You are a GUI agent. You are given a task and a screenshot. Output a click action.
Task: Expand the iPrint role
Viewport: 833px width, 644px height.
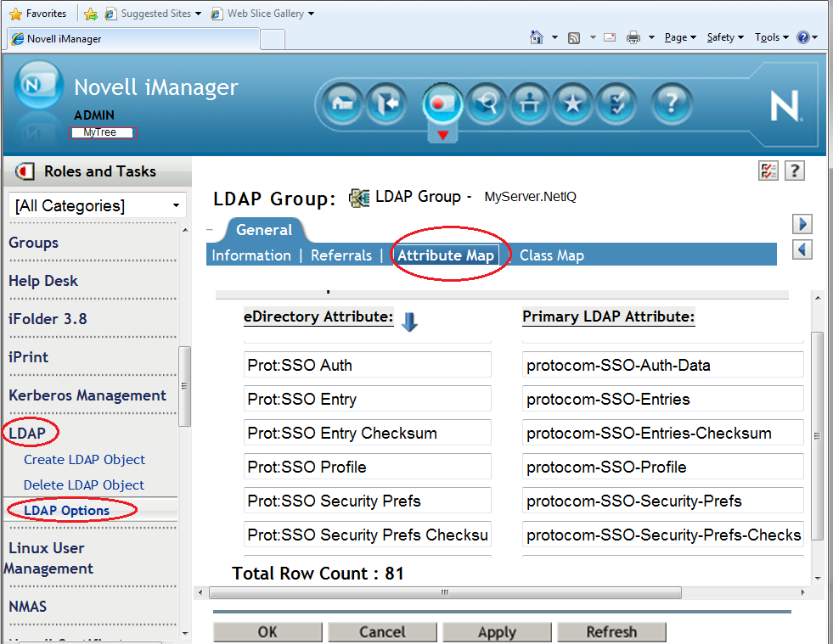(28, 357)
